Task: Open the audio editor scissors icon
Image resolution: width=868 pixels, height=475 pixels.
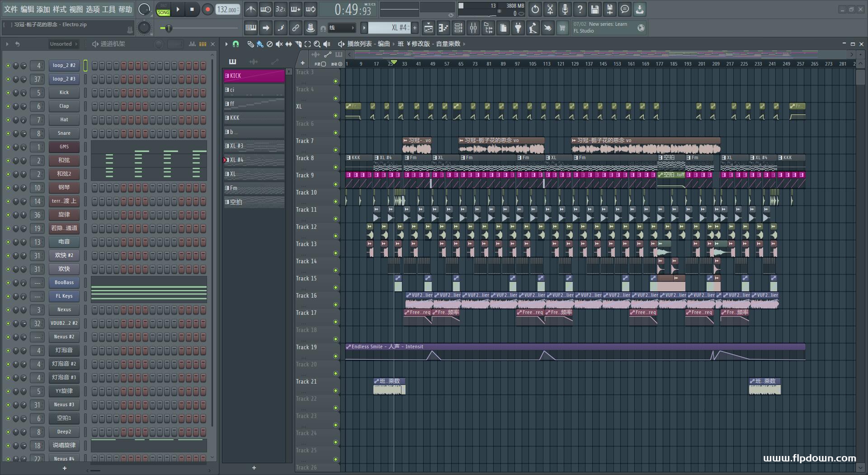Action: (x=550, y=9)
